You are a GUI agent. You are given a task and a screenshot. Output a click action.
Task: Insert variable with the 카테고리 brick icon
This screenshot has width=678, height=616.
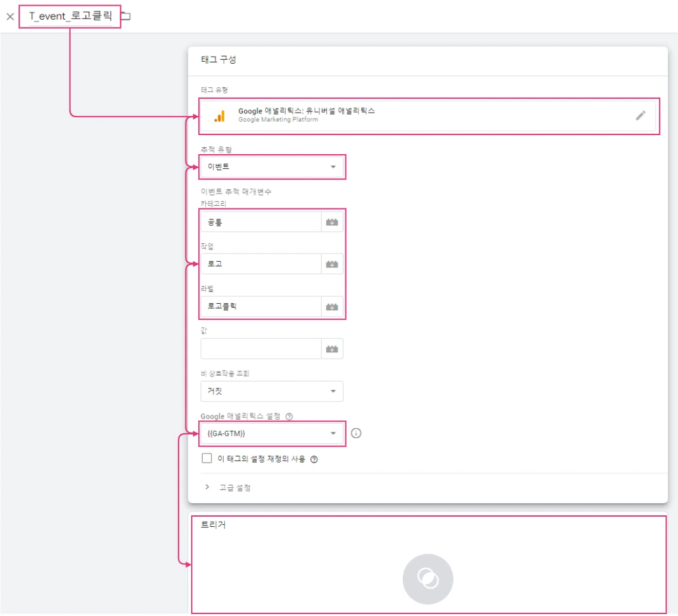click(332, 222)
